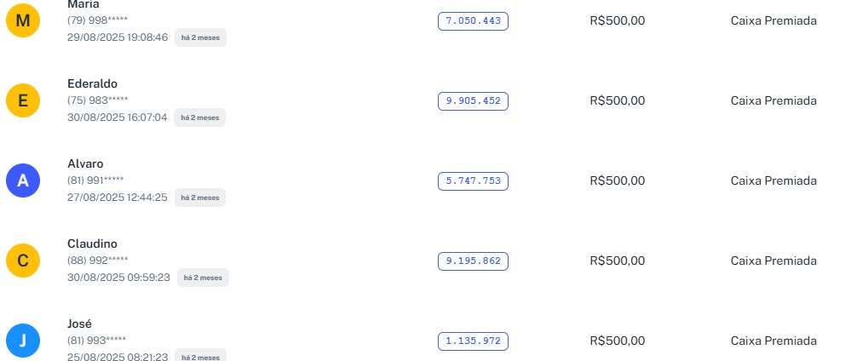The image size is (868, 361).
Task: Click Ederaldo's yellow E avatar
Action: pyautogui.click(x=23, y=100)
